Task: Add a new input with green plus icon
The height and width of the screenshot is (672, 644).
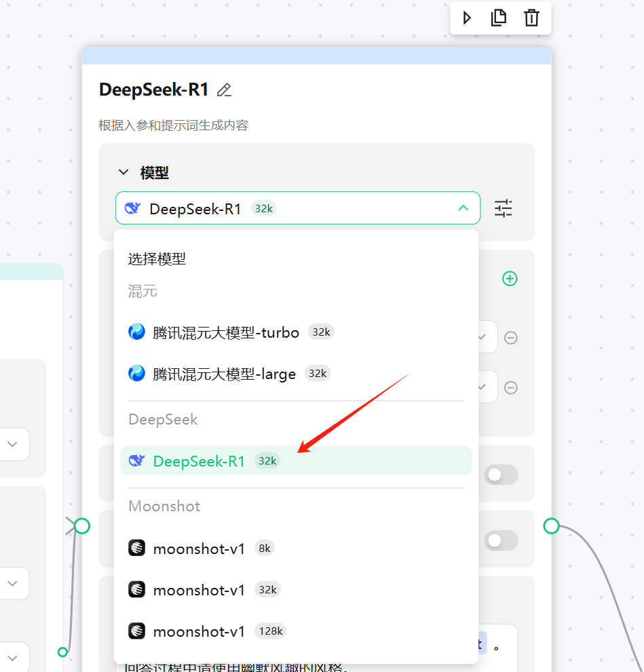Action: pyautogui.click(x=510, y=279)
